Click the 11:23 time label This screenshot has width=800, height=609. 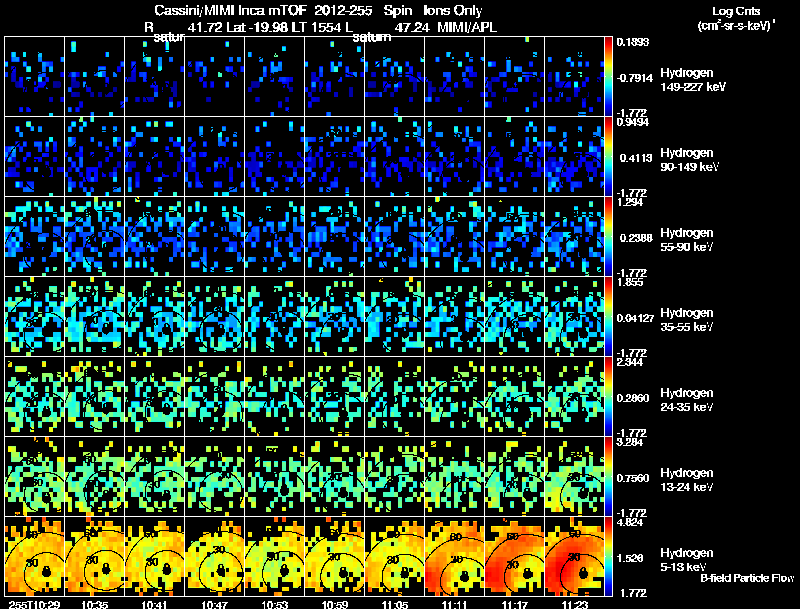(x=574, y=604)
